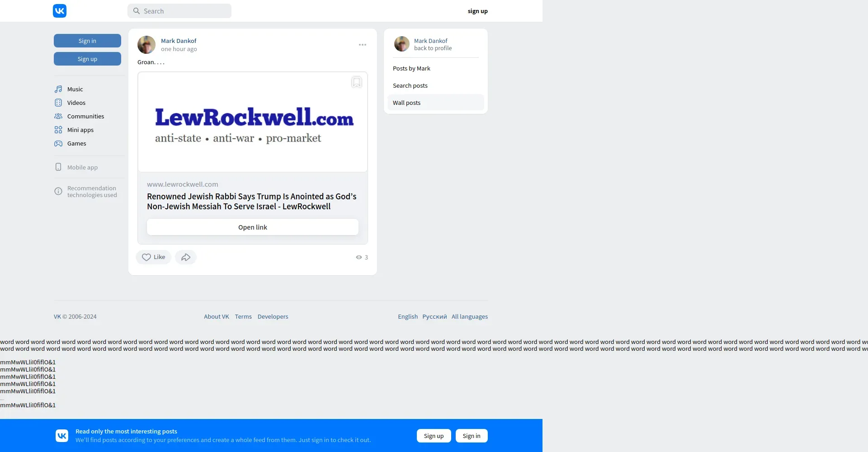Viewport: 868px width, 452px height.
Task: Open Mark Dankof author name on post
Action: 179,41
